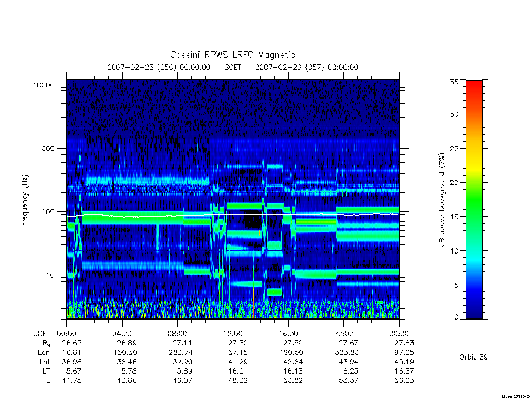The width and height of the screenshot is (532, 399).
Task: Click the 5 value on color bar
Action: 456,285
